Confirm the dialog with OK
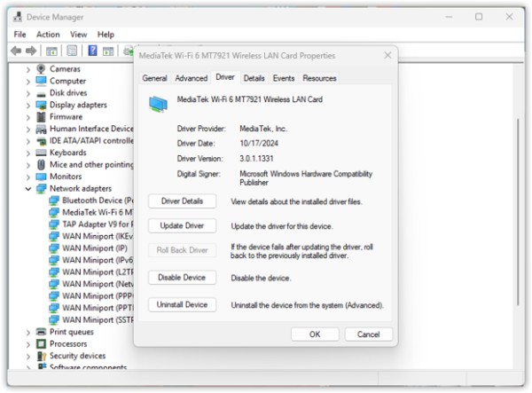Screen dimensions: 532x393 click(315, 334)
